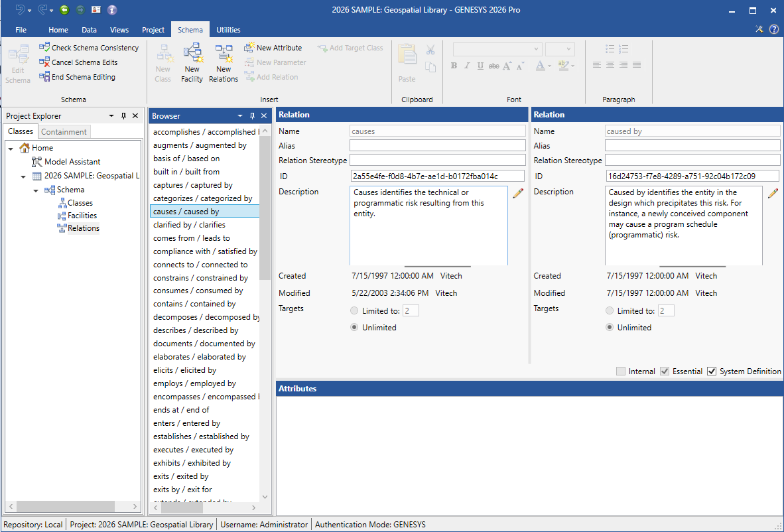Select Unlimited targets for causes relation

(354, 327)
